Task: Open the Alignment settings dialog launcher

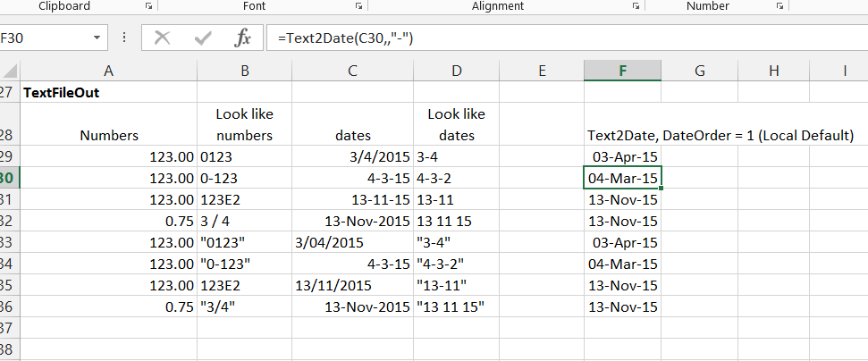Action: pyautogui.click(x=635, y=6)
